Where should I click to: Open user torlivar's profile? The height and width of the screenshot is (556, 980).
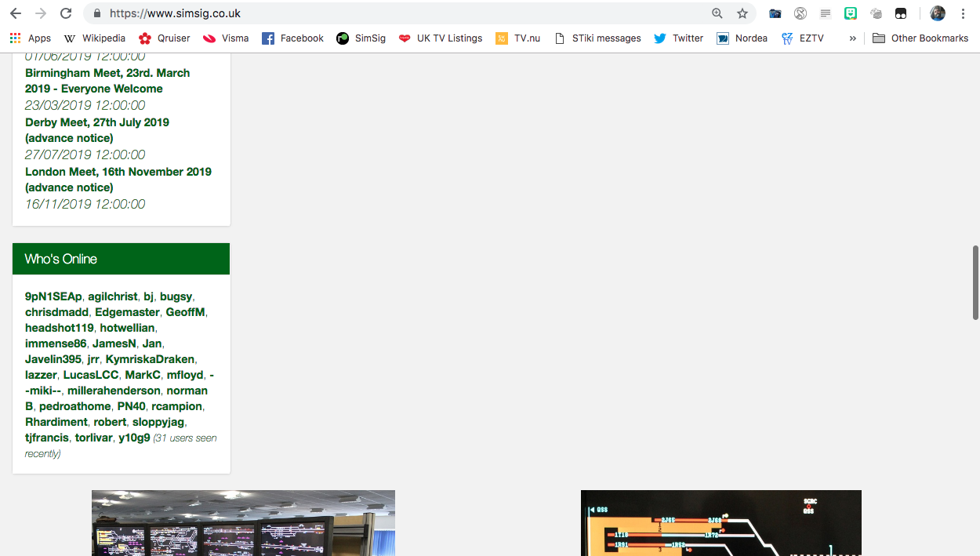[95, 438]
